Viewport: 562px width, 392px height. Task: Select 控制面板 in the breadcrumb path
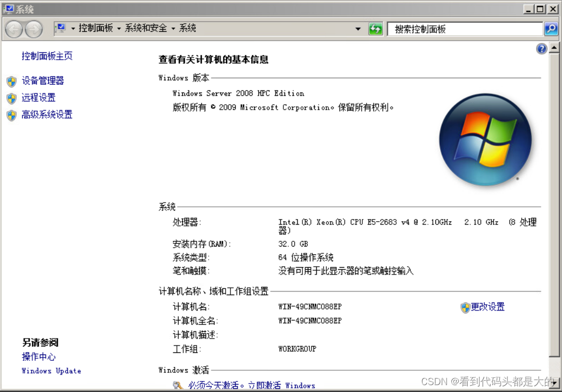point(95,29)
